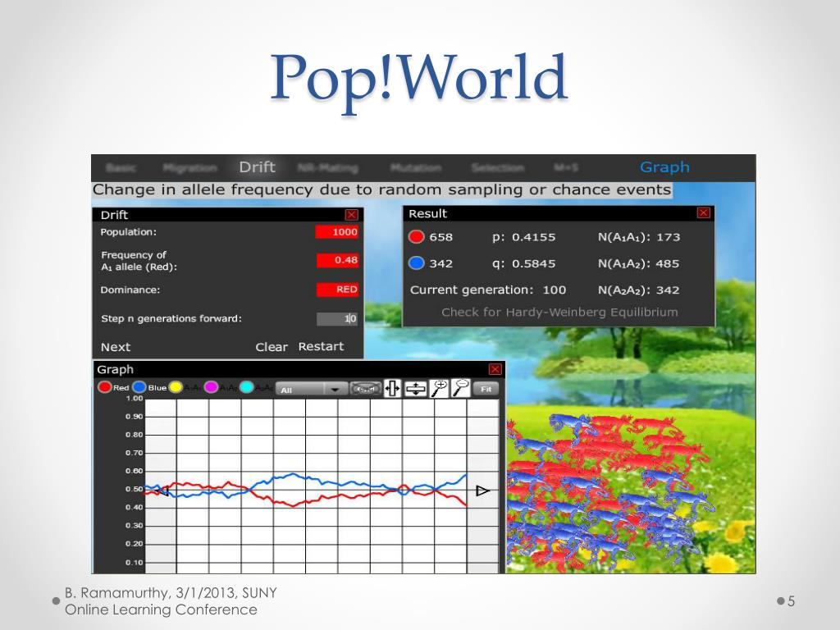Switch to the M+S tab
Screen dimensions: 840x630
(x=566, y=167)
